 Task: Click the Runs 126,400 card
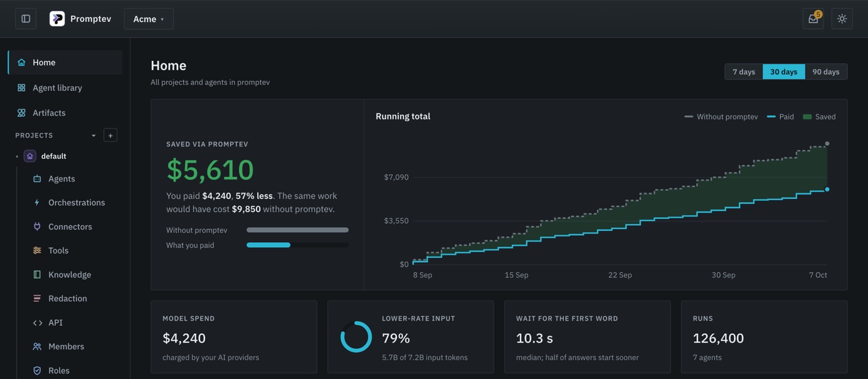[x=764, y=337]
